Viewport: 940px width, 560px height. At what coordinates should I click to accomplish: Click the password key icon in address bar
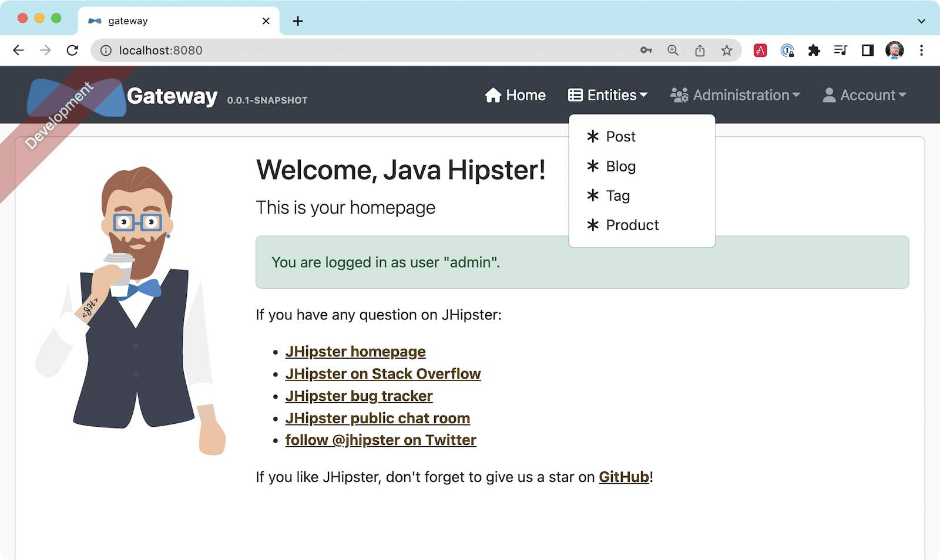(646, 50)
